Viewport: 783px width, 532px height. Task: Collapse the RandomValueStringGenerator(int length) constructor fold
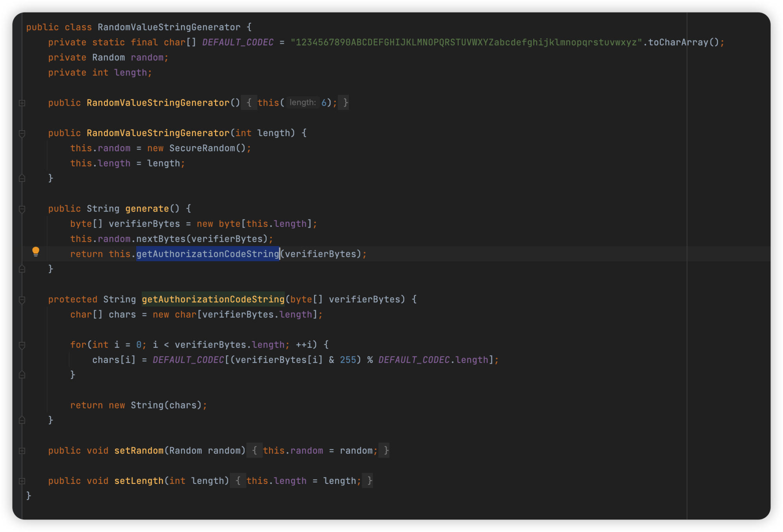pos(22,133)
